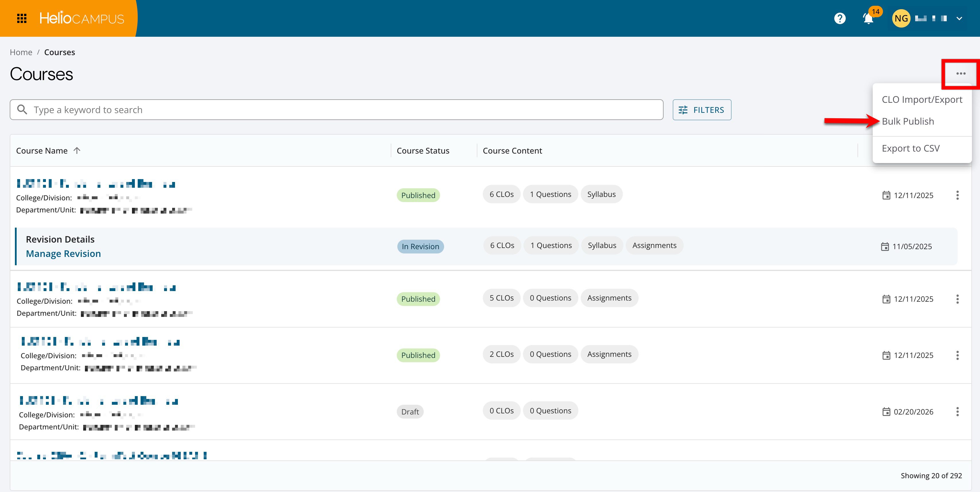Sort by Course Name arrow
Viewport: 980px width, 492px height.
click(77, 150)
